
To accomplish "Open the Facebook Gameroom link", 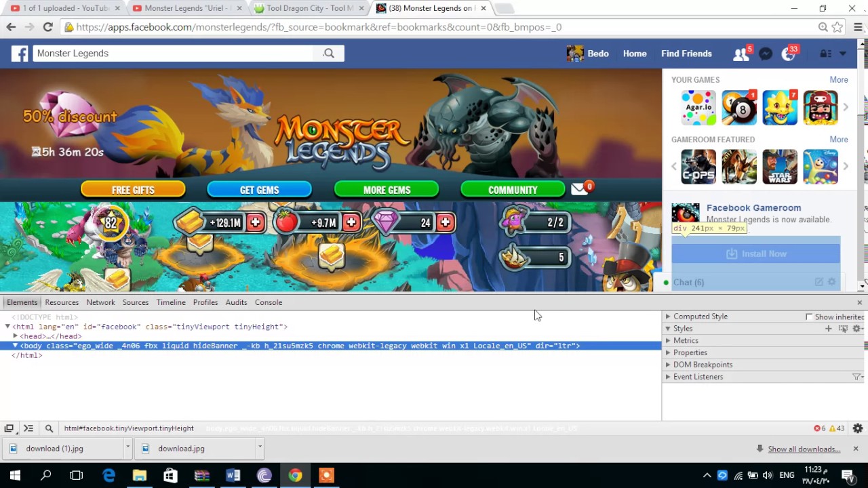I will click(753, 208).
